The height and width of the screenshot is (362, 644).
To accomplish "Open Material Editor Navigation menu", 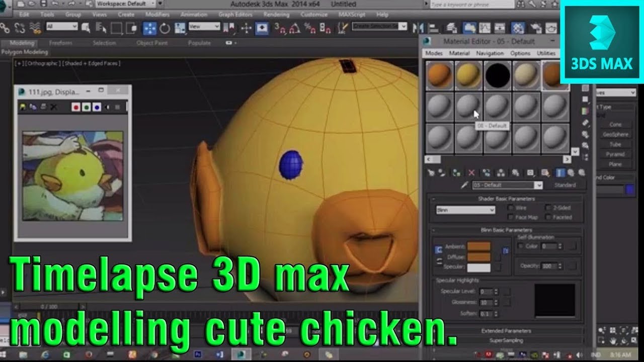I will point(490,53).
